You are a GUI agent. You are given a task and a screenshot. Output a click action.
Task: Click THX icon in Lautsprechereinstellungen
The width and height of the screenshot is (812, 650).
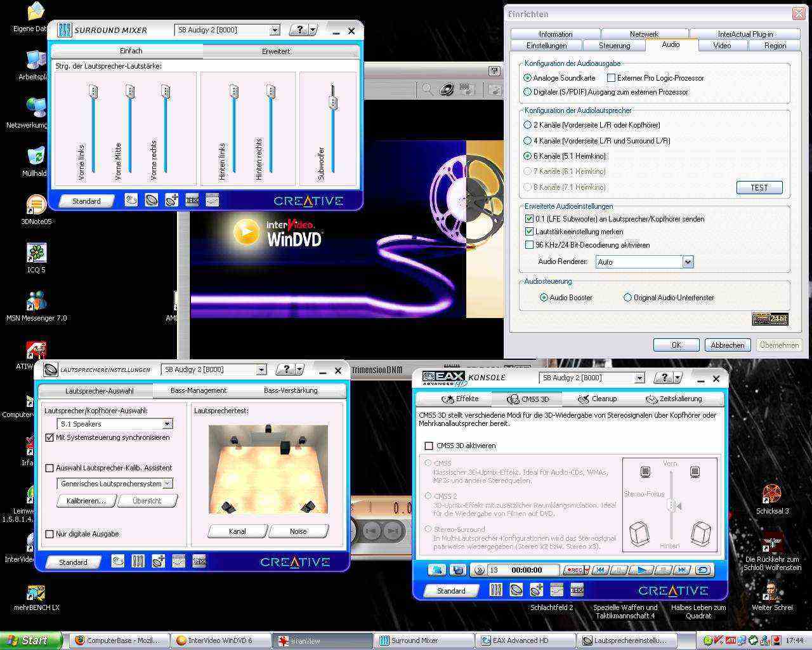pyautogui.click(x=199, y=561)
